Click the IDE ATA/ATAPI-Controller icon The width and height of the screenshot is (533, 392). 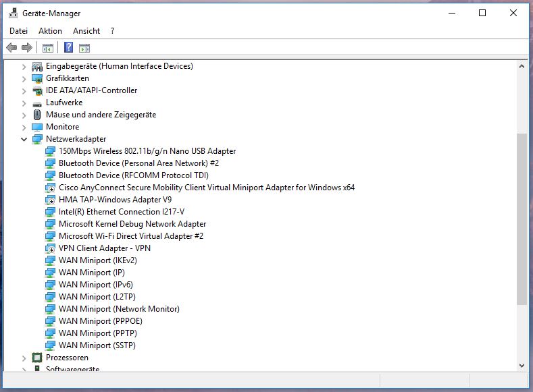tap(37, 90)
